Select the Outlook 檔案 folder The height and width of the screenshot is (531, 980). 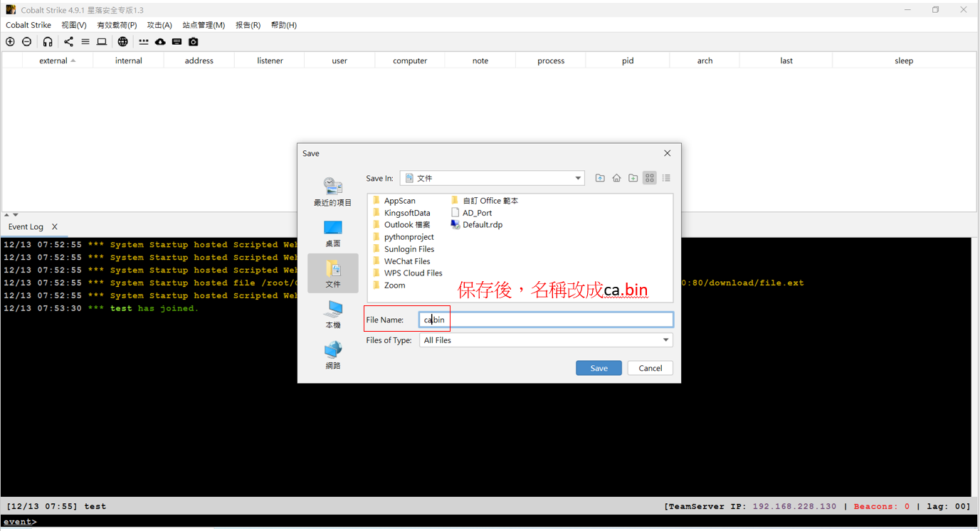(x=401, y=225)
